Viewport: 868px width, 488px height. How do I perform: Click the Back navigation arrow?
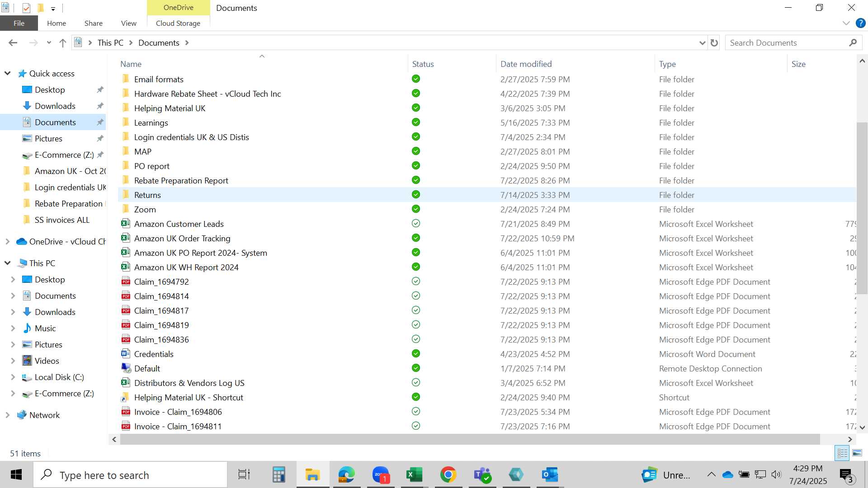pos(13,42)
